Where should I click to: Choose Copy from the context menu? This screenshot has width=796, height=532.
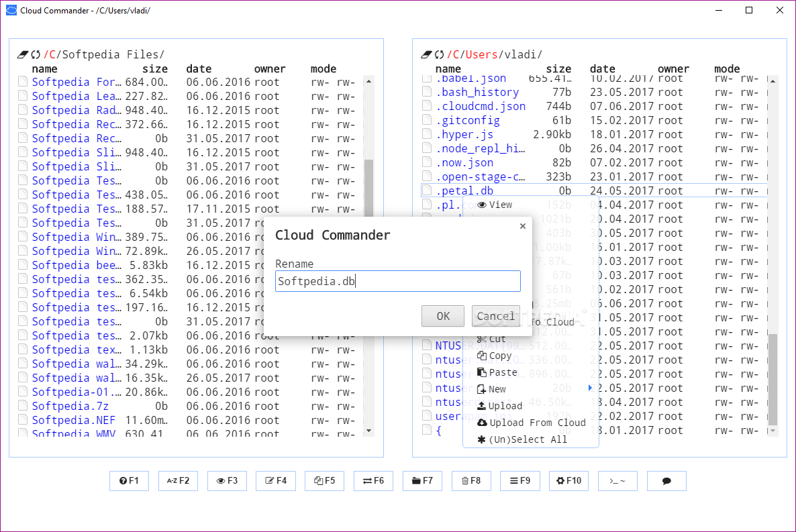pos(495,356)
